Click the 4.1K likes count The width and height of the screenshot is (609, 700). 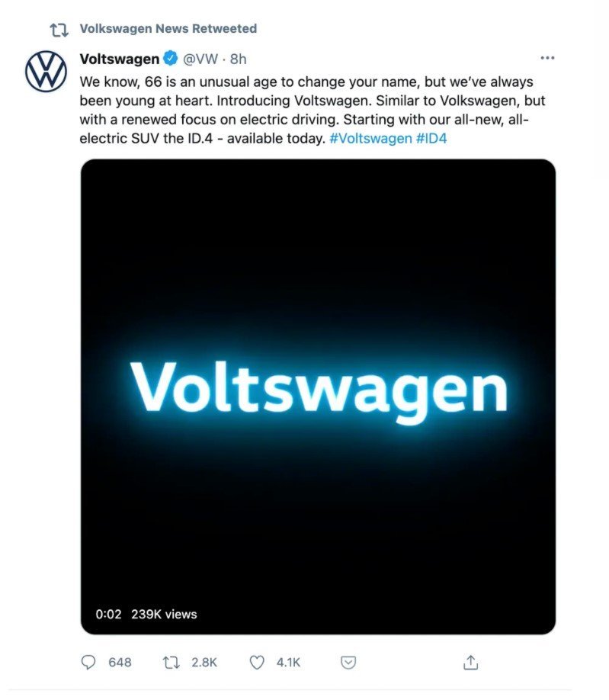(288, 662)
